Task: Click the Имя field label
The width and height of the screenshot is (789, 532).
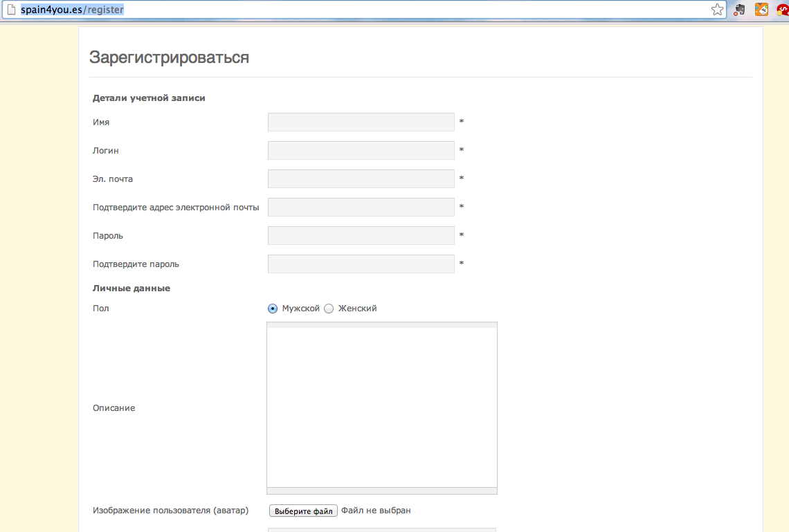Action: pyautogui.click(x=100, y=122)
